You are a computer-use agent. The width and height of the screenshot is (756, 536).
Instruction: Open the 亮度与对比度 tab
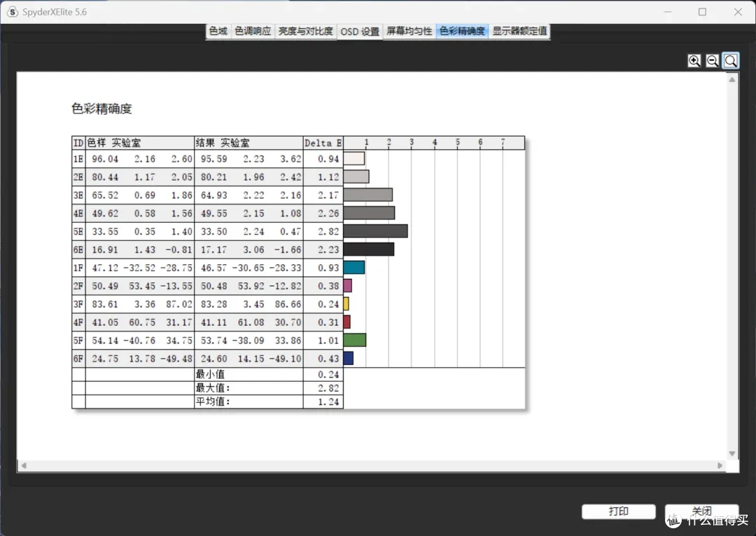[x=306, y=32]
